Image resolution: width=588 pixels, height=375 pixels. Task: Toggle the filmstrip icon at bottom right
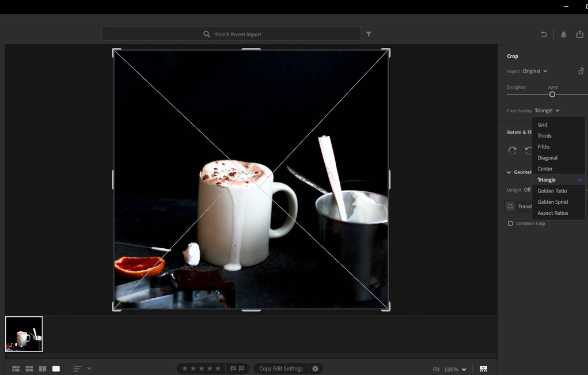coord(483,369)
